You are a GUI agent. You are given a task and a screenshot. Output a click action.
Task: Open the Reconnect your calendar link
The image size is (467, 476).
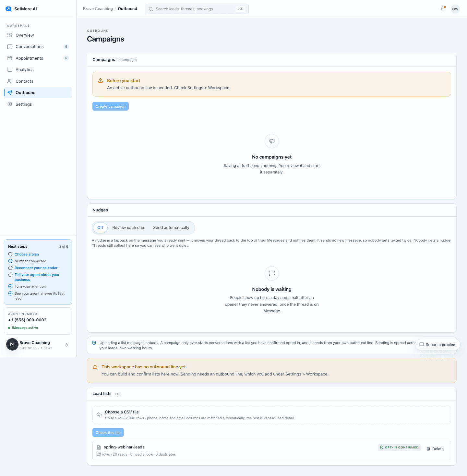point(36,268)
